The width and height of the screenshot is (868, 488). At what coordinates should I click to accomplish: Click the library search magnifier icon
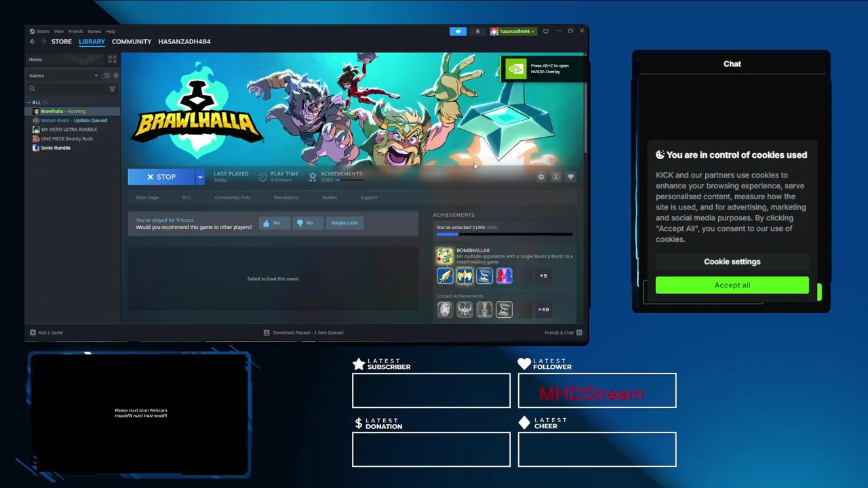coord(32,89)
